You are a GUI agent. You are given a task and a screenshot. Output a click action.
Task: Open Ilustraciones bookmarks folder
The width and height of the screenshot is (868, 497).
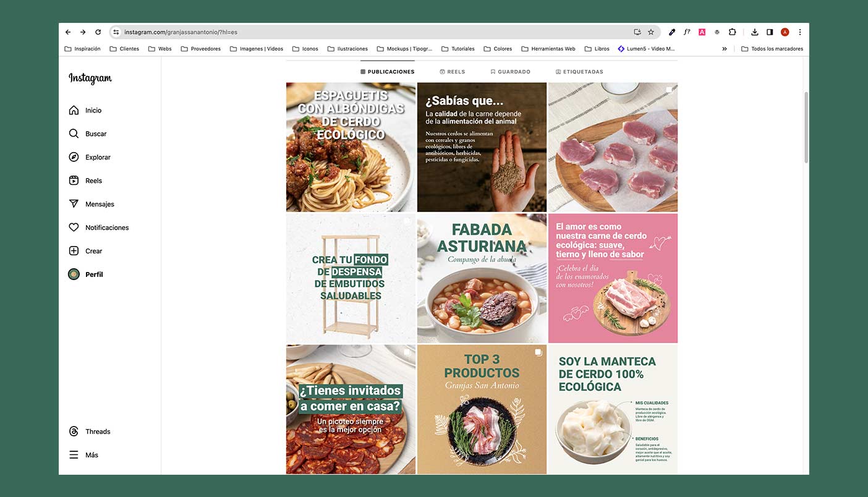[x=347, y=49]
